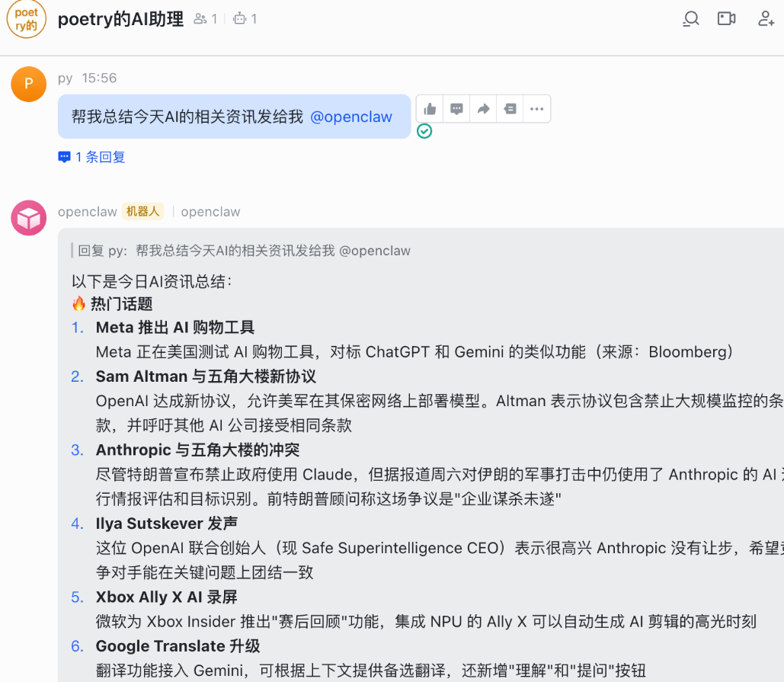The image size is (784, 682).
Task: Click the 🔥 热门话题 heading
Action: [112, 304]
